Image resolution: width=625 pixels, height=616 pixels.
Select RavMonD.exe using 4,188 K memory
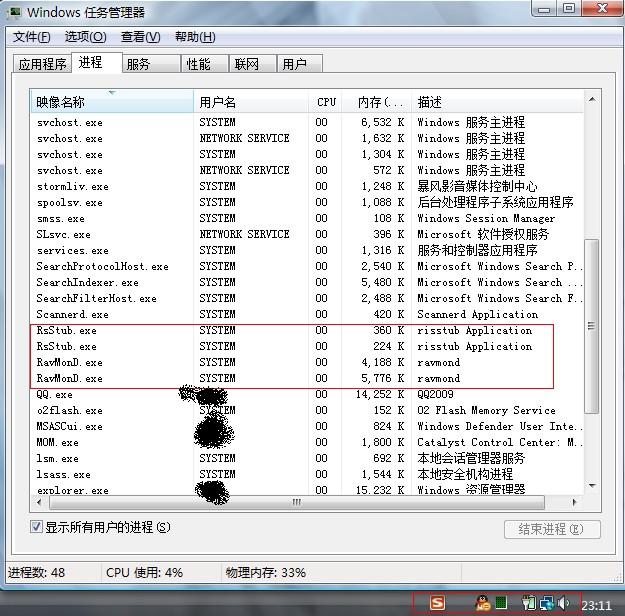tap(307, 362)
